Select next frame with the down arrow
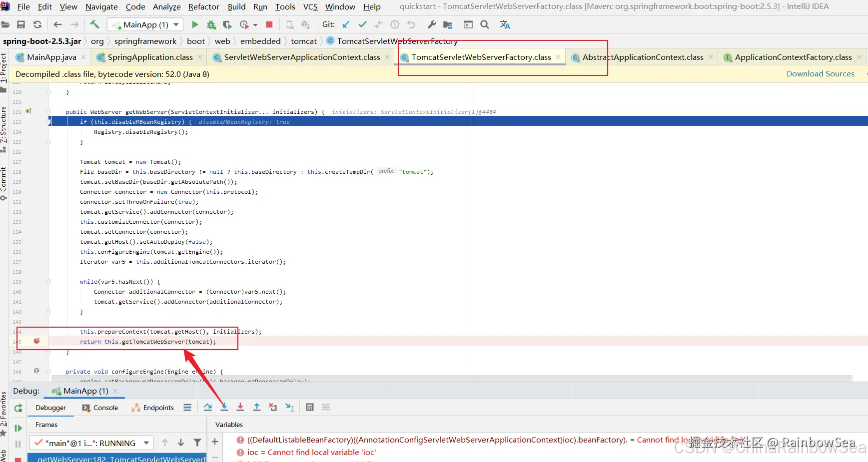Viewport: 868px width, 462px height. click(x=181, y=443)
